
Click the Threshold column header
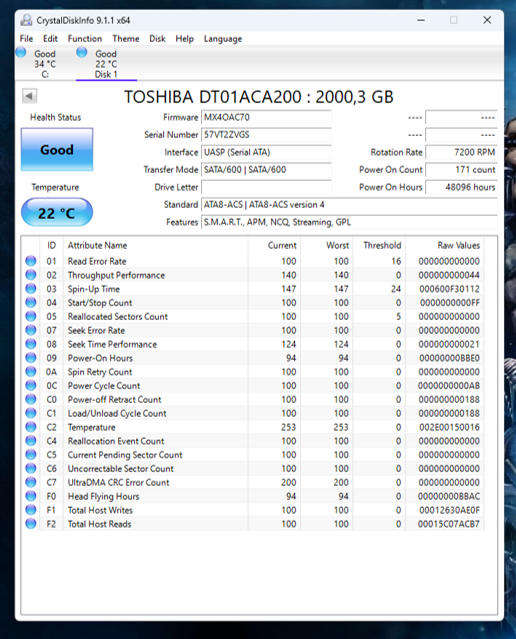382,245
